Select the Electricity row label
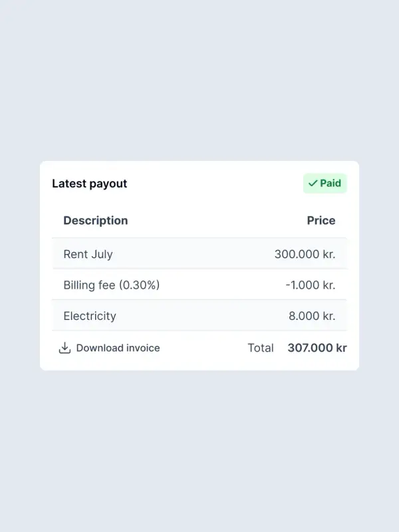Viewport: 399px width, 532px height. [x=89, y=316]
